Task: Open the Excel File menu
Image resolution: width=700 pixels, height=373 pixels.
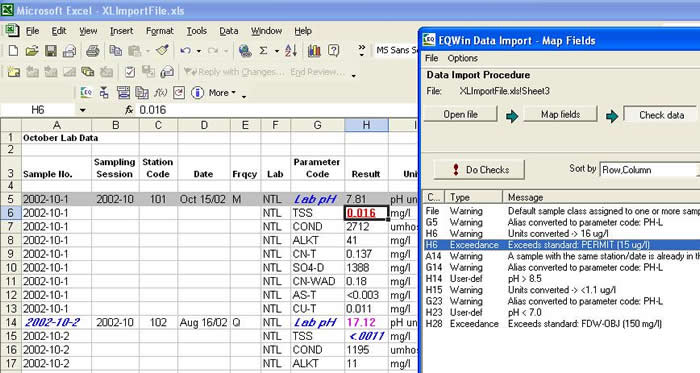Action: tap(32, 31)
